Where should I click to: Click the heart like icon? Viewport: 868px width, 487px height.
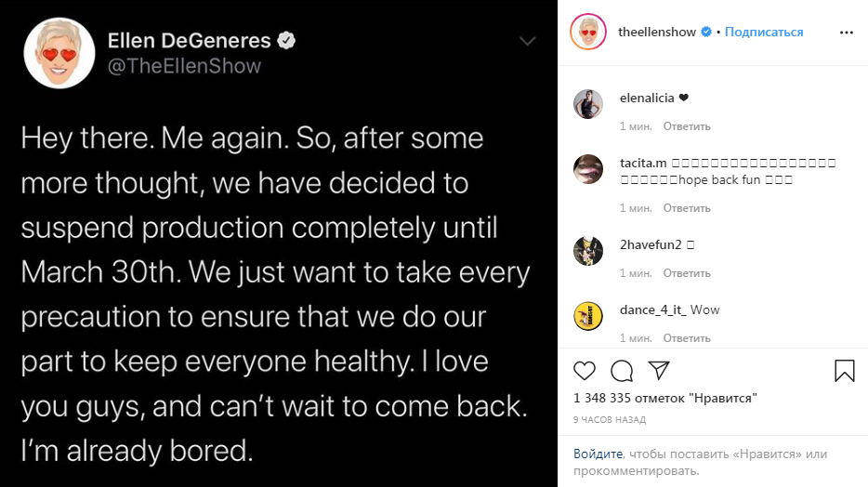pos(585,371)
